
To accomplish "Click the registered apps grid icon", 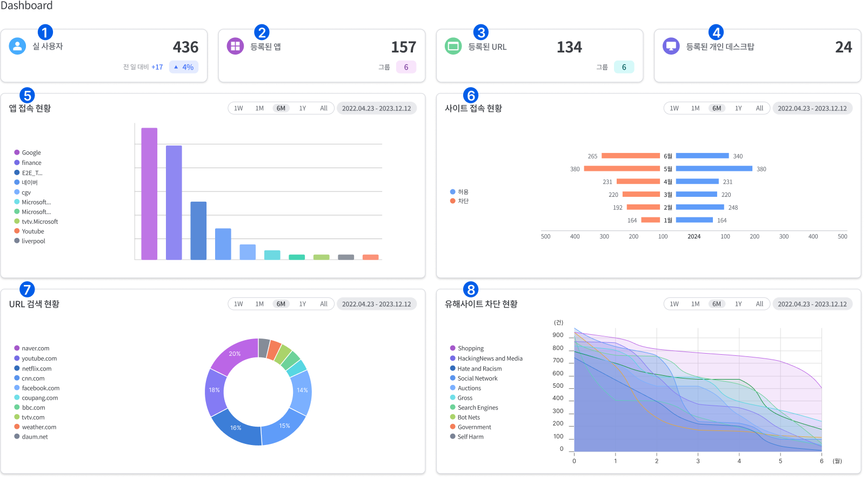I will point(235,46).
